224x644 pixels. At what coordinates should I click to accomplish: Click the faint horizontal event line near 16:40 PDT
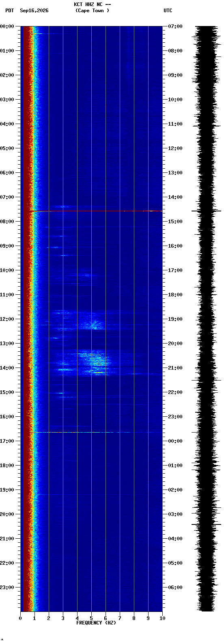pos(97,432)
